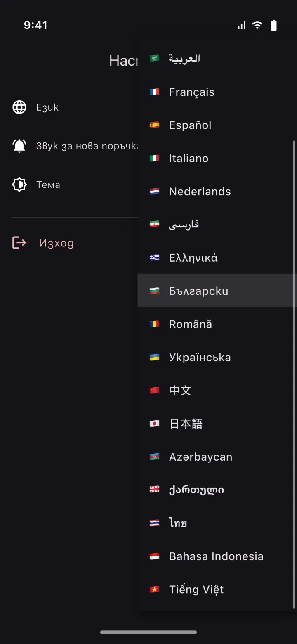The image size is (297, 644).
Task: Tap the logout arrow icon
Action: coord(19,242)
